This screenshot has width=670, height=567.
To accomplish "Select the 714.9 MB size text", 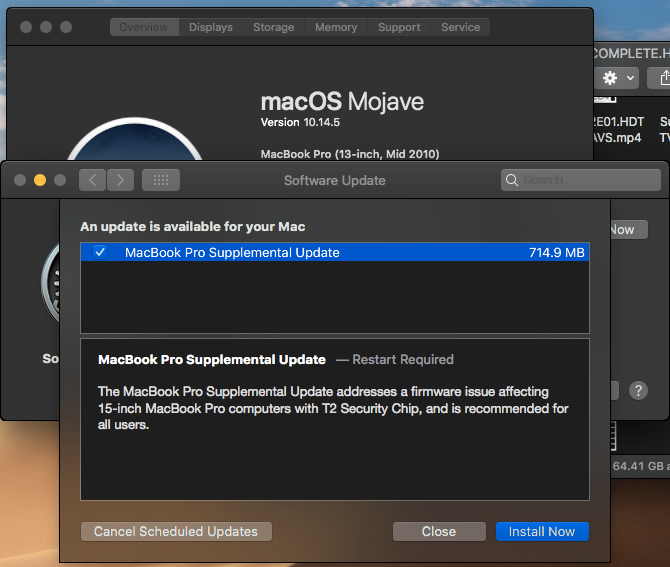I will [x=556, y=253].
